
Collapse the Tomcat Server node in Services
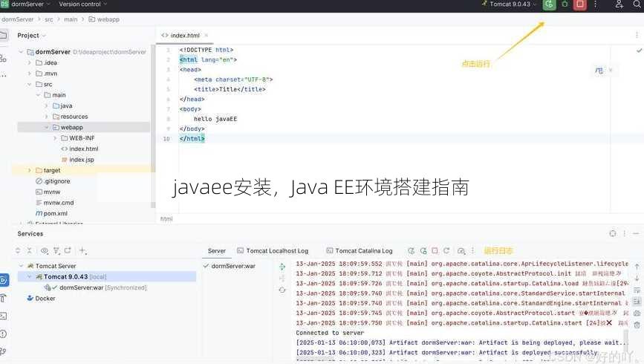(x=21, y=266)
